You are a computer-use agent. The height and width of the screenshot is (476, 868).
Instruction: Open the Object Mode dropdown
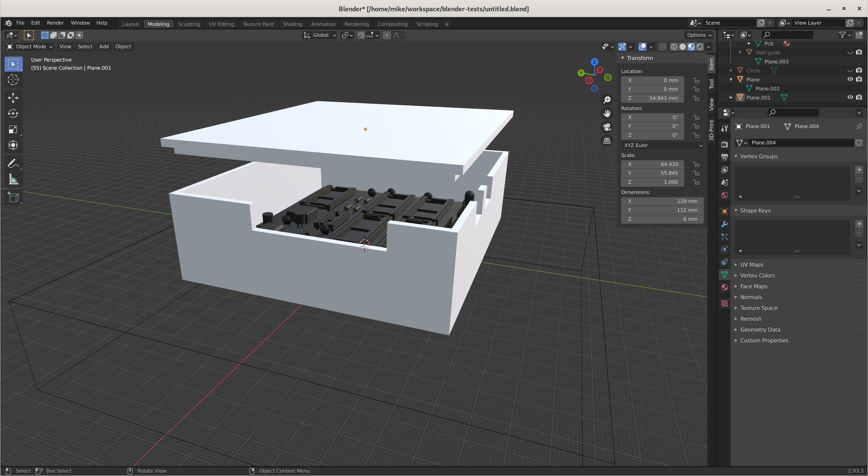point(30,46)
